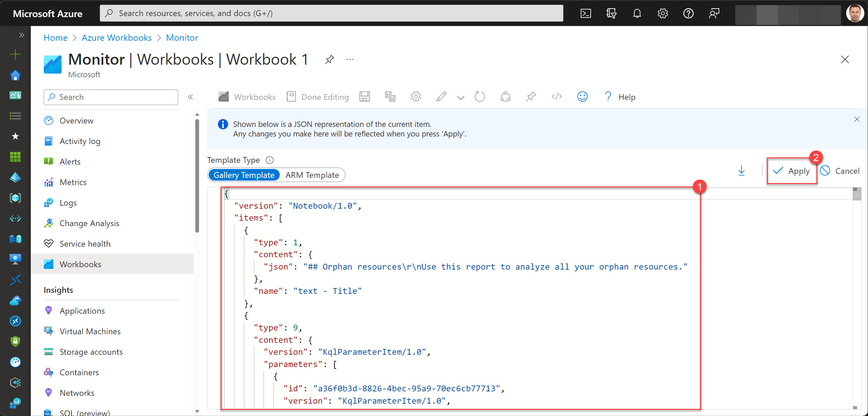
Task: Click the JSON editor vertical scrollbar
Action: 856,194
